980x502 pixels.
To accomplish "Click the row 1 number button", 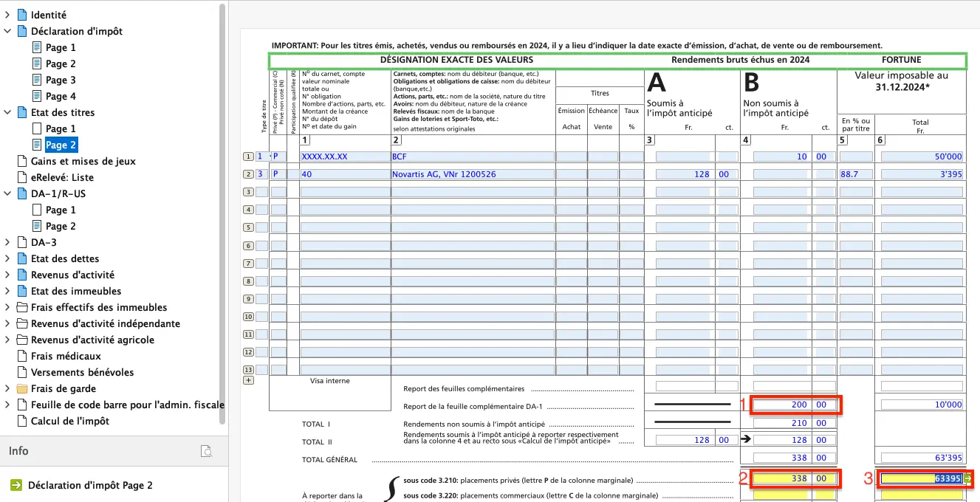I will pyautogui.click(x=248, y=157).
